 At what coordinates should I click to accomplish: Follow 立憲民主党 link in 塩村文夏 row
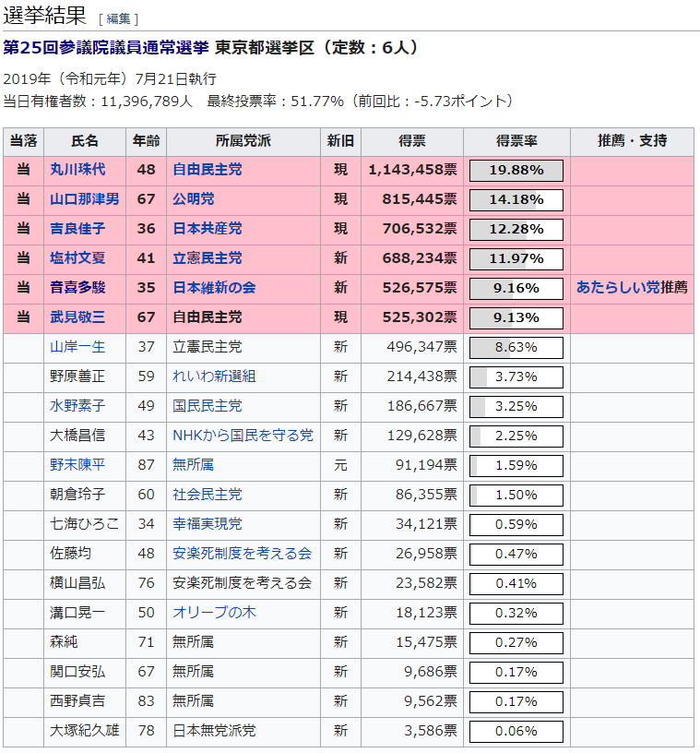pos(208,257)
